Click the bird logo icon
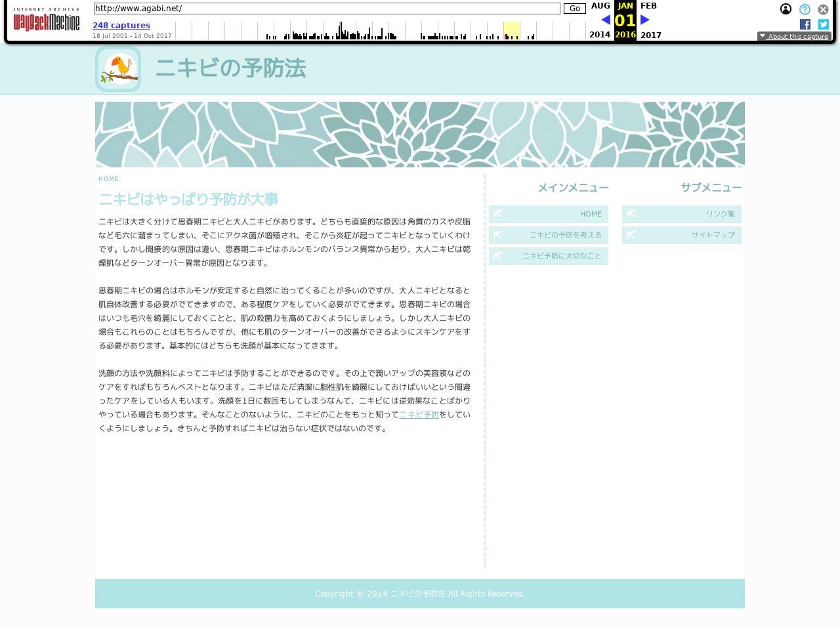The width and height of the screenshot is (840, 630). pos(118,69)
